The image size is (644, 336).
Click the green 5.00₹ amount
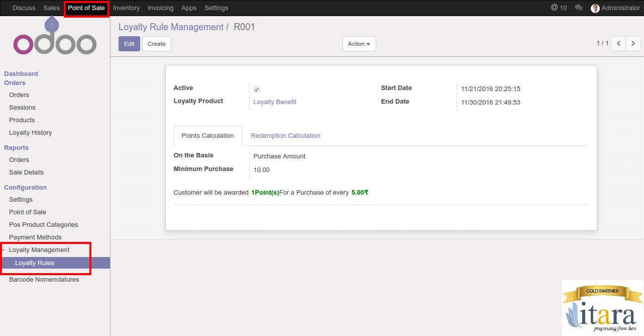(x=360, y=193)
